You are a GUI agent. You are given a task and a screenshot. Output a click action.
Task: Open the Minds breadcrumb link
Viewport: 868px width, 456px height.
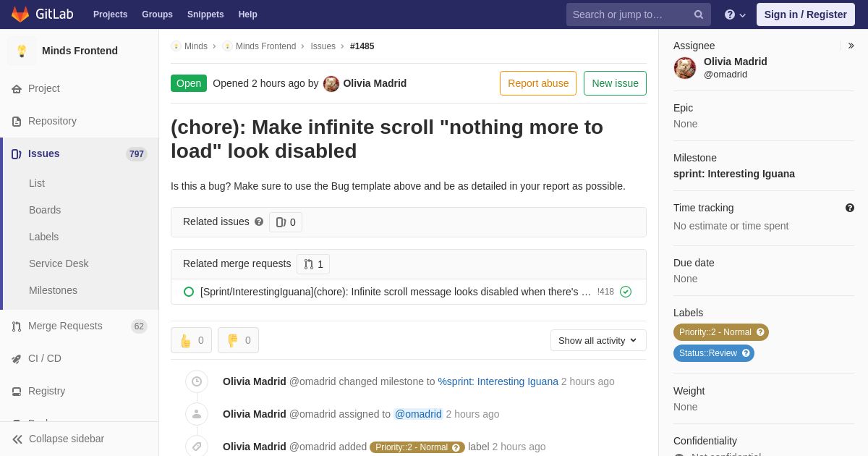tap(196, 46)
